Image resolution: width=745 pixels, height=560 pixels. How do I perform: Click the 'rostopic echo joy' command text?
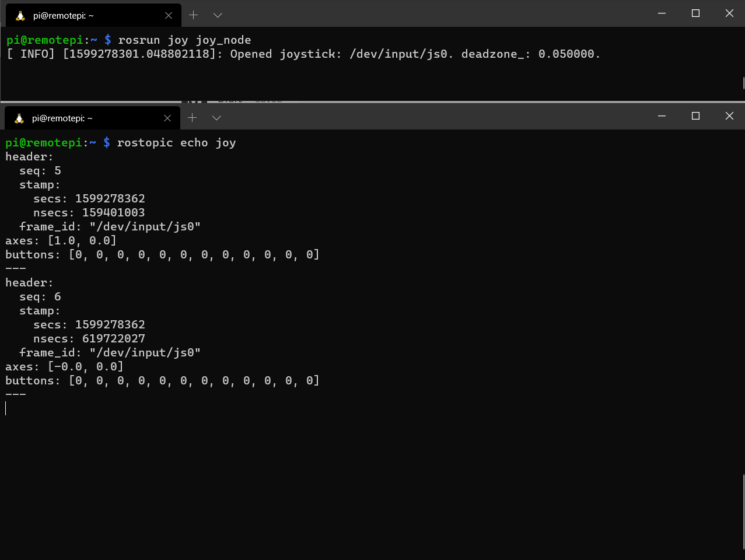pos(176,143)
